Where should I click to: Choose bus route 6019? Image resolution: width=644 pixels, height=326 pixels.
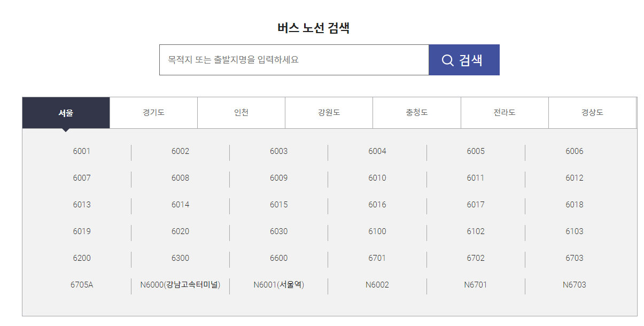(82, 231)
